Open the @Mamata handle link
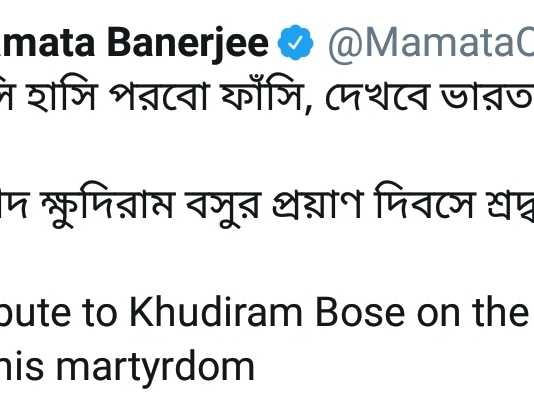The height and width of the screenshot is (415, 534). tap(431, 44)
